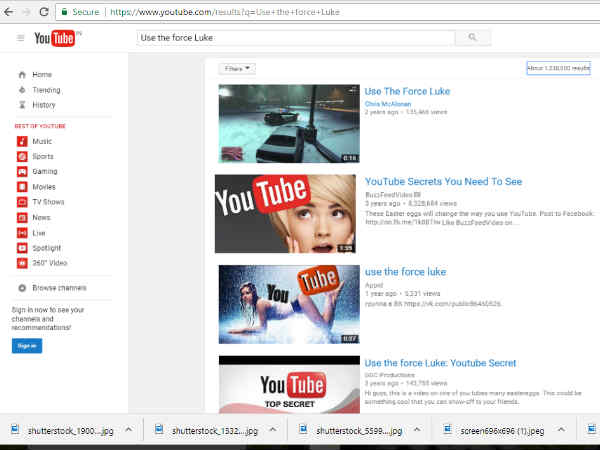Viewport: 600px width, 450px height.
Task: Click the results count text box
Action: 559,68
